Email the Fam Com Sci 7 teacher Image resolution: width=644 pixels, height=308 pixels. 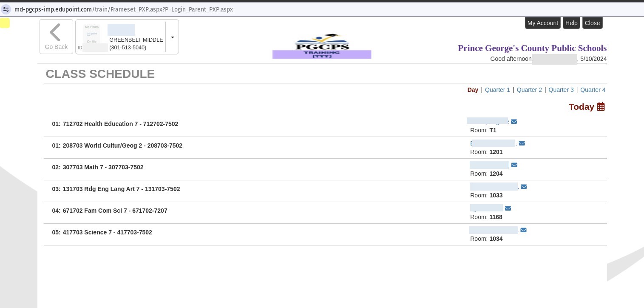pyautogui.click(x=508, y=208)
